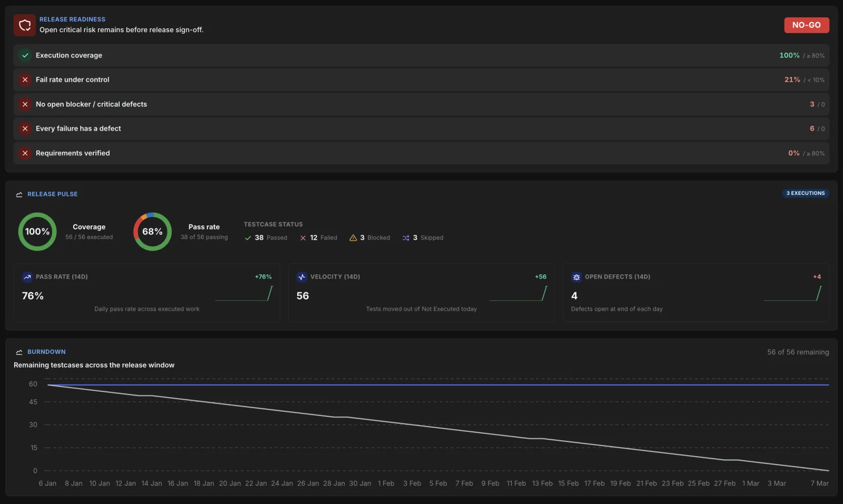Viewport: 843px width, 504px height.
Task: Click the 56 of 56 remaining label
Action: [x=798, y=352]
